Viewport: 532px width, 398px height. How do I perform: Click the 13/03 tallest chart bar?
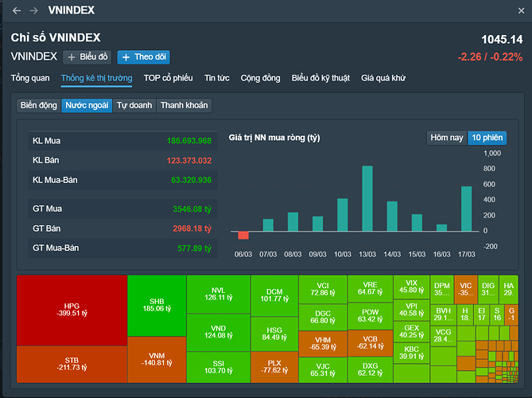pos(367,199)
